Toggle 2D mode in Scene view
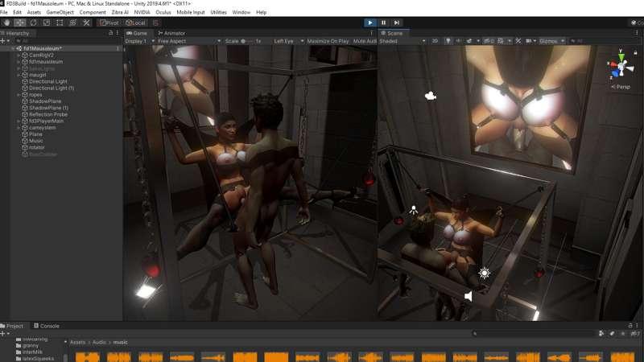This screenshot has height=362, width=644. tap(435, 41)
